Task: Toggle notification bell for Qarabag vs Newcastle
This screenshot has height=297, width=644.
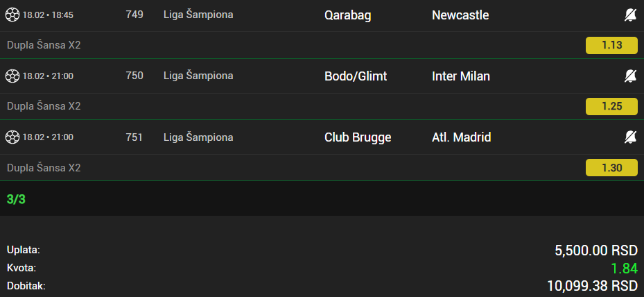Action: pos(630,15)
